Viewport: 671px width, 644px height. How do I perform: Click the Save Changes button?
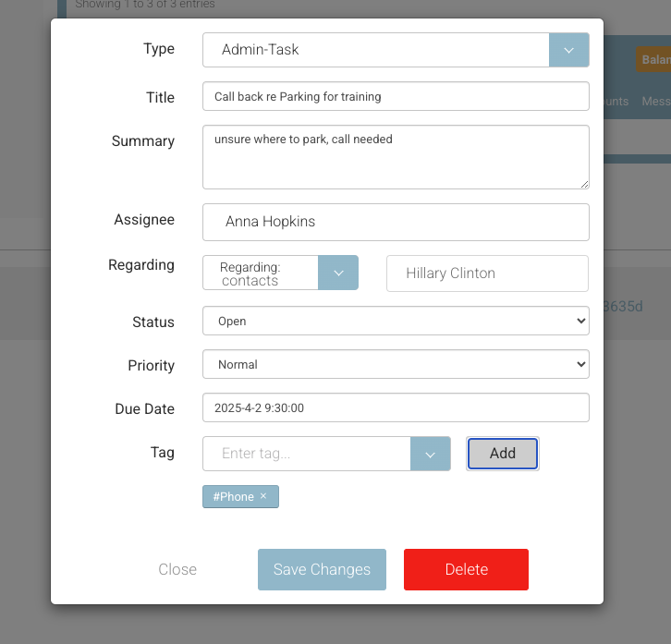(x=322, y=569)
